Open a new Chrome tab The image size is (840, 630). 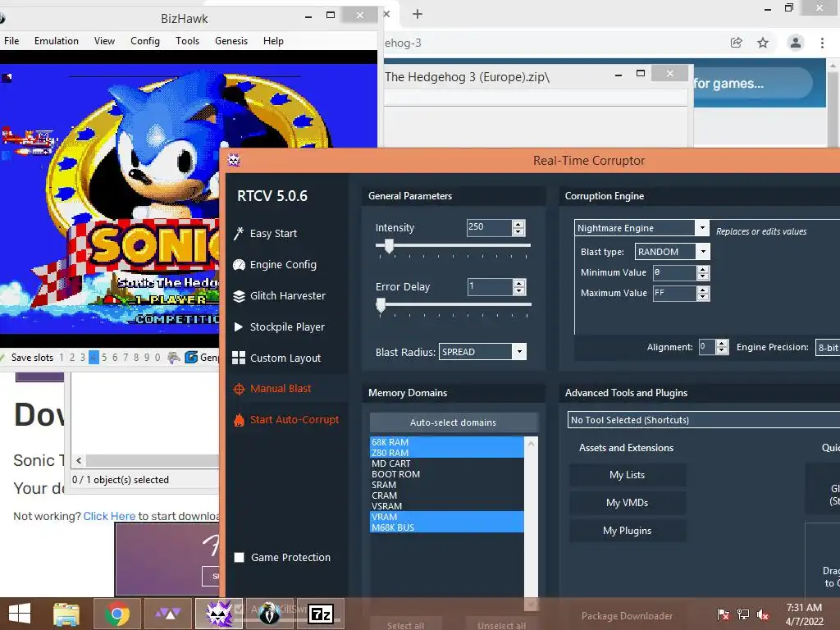(418, 15)
